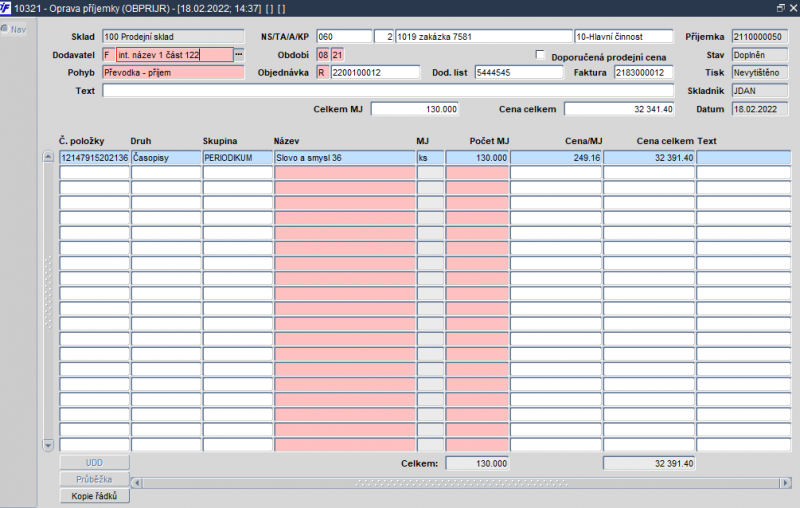Image resolution: width=800 pixels, height=508 pixels.
Task: Open the Dodavatel lookup ellipsis button
Action: (238, 55)
